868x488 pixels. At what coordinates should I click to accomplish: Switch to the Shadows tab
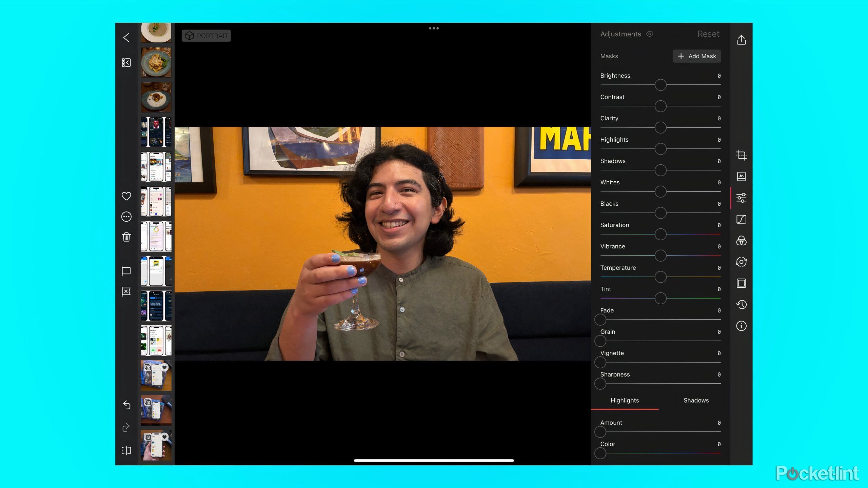[x=696, y=400]
